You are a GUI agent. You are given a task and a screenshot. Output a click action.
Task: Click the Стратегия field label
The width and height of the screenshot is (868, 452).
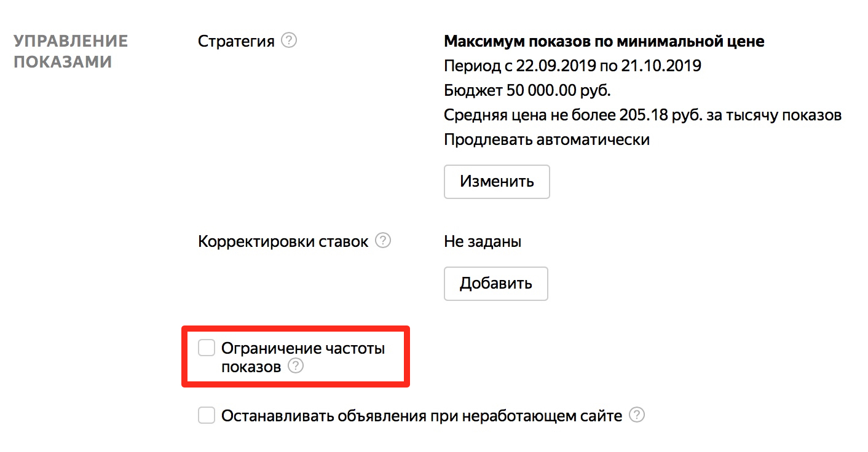[x=236, y=42]
